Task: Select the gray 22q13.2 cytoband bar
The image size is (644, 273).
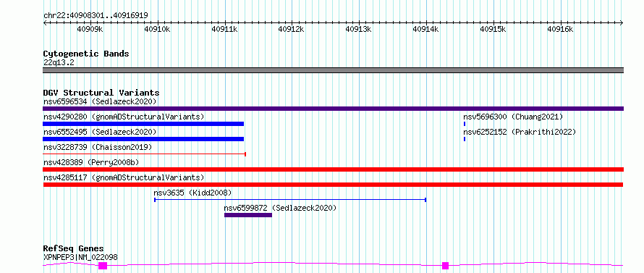Action: 333,70
